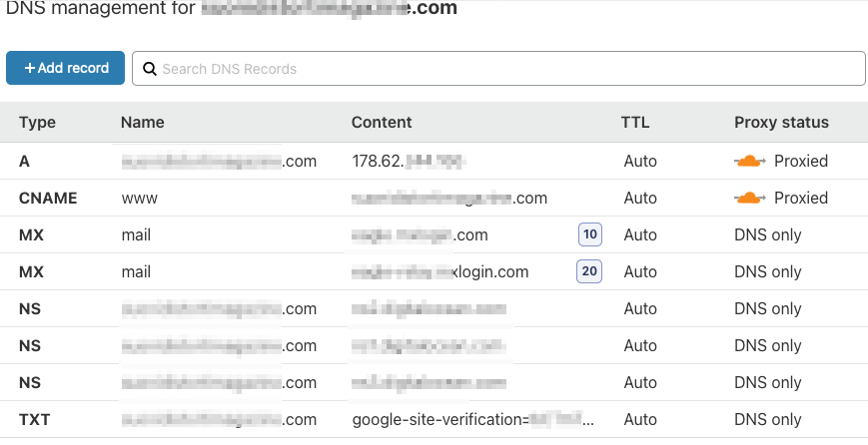Image resolution: width=868 pixels, height=445 pixels.
Task: Click the Content column header
Action: tap(382, 123)
